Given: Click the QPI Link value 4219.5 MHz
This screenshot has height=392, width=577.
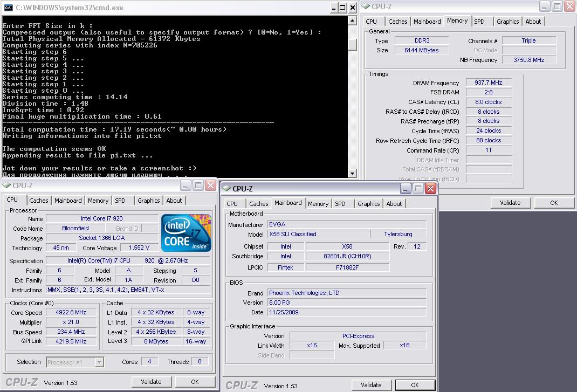Looking at the screenshot, I should click(71, 341).
